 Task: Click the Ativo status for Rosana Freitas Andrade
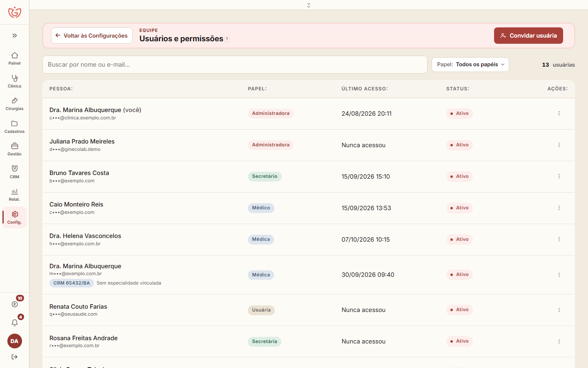[459, 341]
